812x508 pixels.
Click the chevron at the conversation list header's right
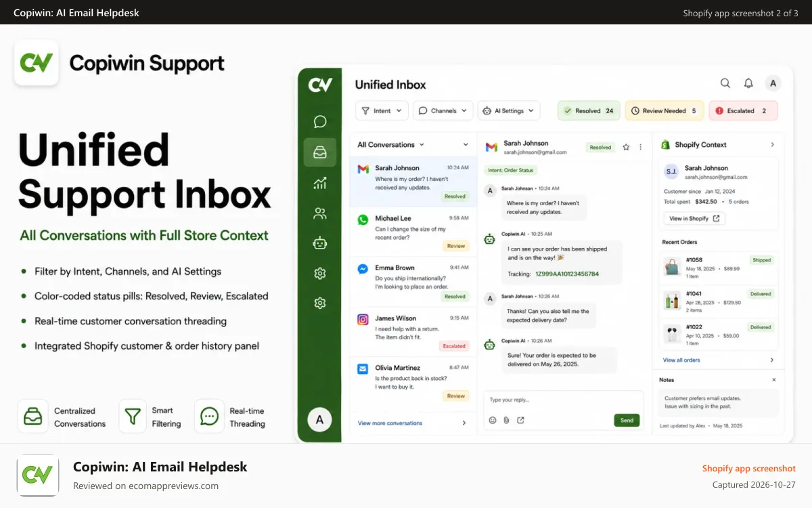466,144
